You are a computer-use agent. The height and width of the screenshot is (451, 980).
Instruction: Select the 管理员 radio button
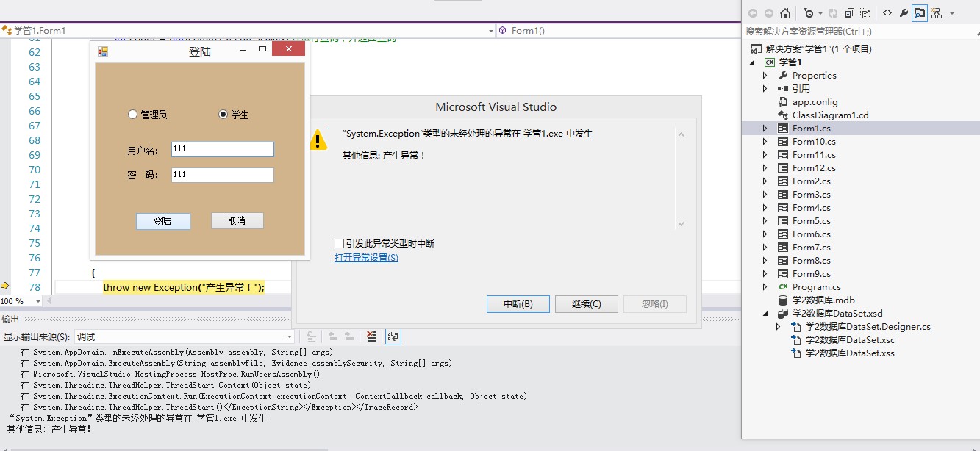(x=132, y=115)
